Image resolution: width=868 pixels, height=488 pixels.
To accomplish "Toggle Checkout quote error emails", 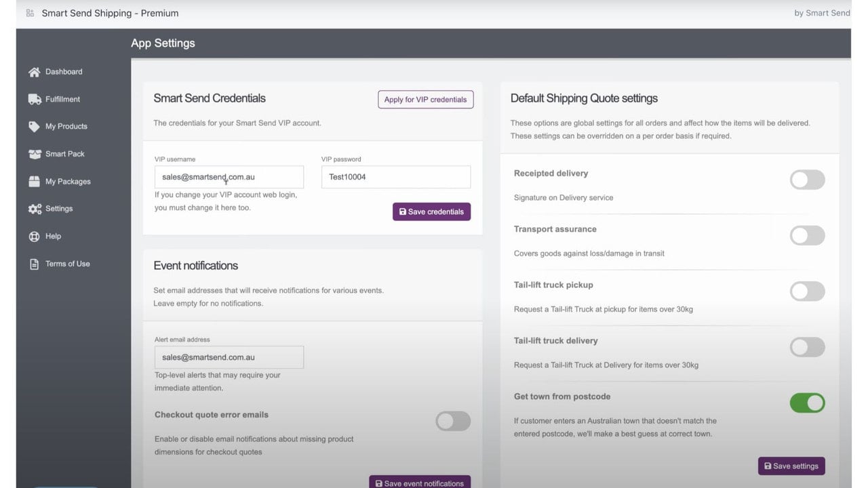I will tap(453, 421).
